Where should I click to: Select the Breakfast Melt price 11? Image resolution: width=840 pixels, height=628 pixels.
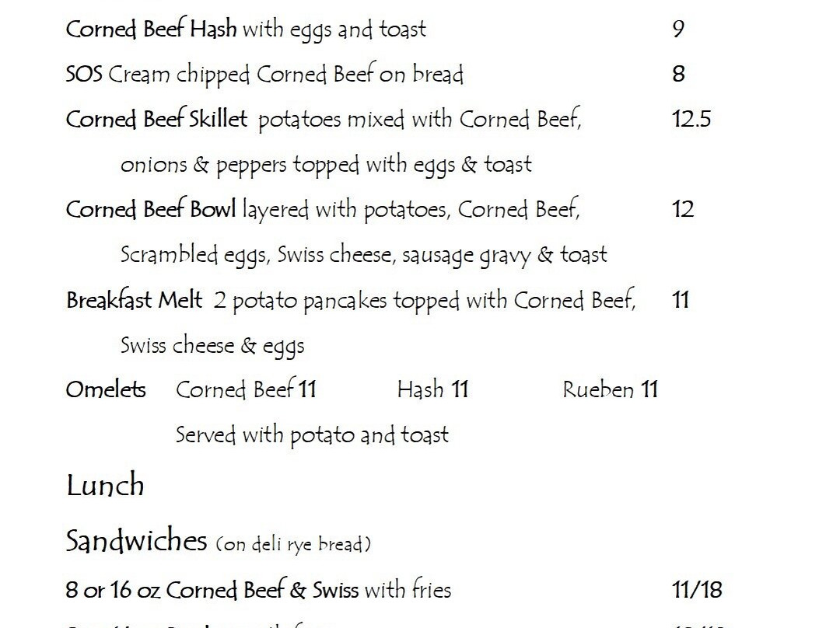tap(681, 300)
